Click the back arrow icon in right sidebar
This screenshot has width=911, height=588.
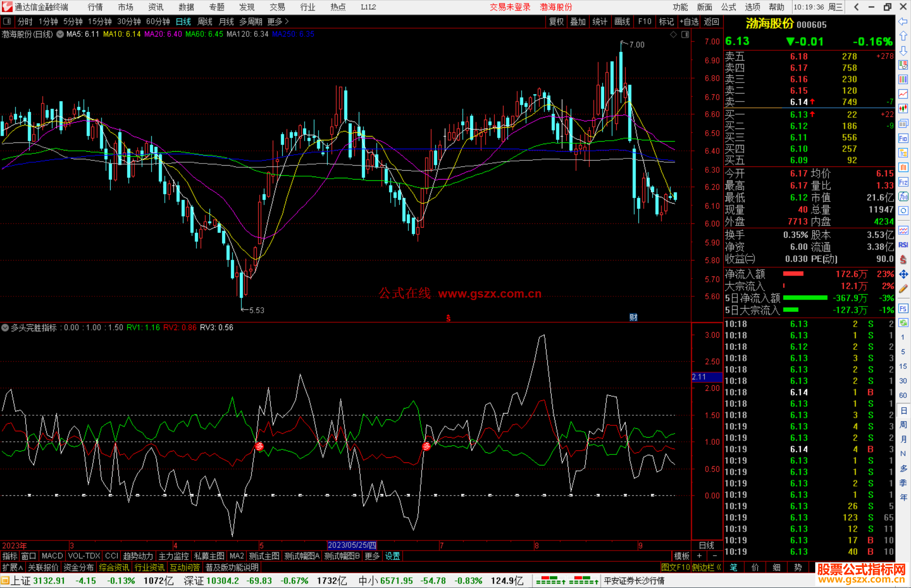903,21
